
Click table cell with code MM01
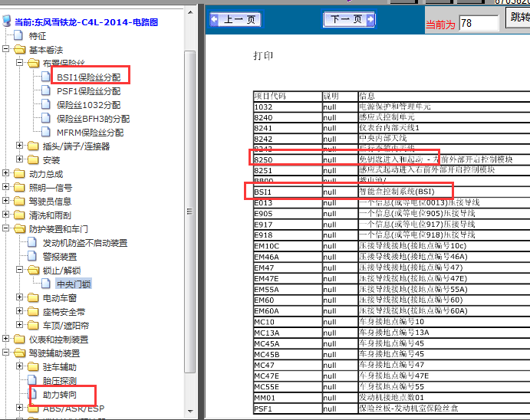pos(288,398)
